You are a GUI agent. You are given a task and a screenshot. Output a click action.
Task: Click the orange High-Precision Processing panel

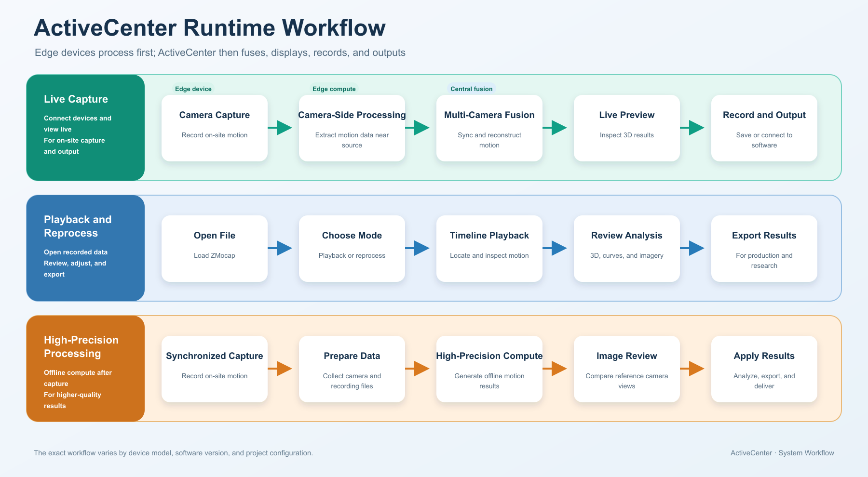[x=85, y=369]
